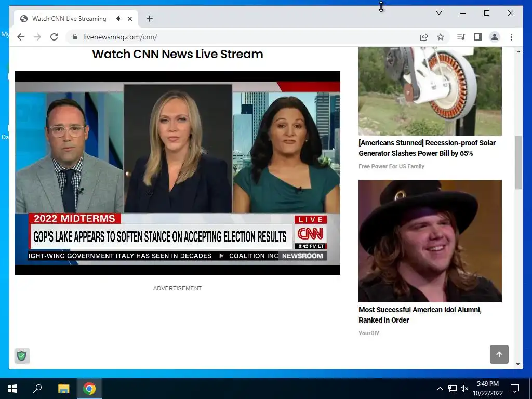The width and height of the screenshot is (532, 399).
Task: Mute the CNN tab audio icon
Action: coord(119,19)
